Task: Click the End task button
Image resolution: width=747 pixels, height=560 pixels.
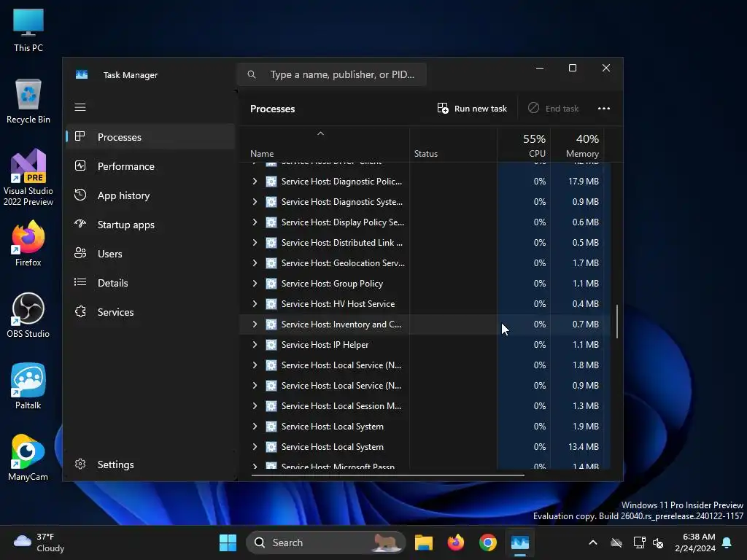Action: 553,109
